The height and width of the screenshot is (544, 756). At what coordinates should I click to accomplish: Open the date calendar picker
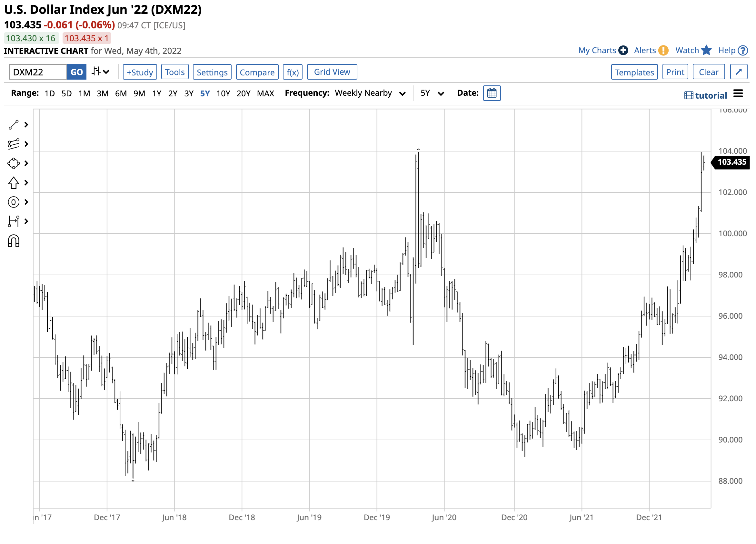(492, 93)
